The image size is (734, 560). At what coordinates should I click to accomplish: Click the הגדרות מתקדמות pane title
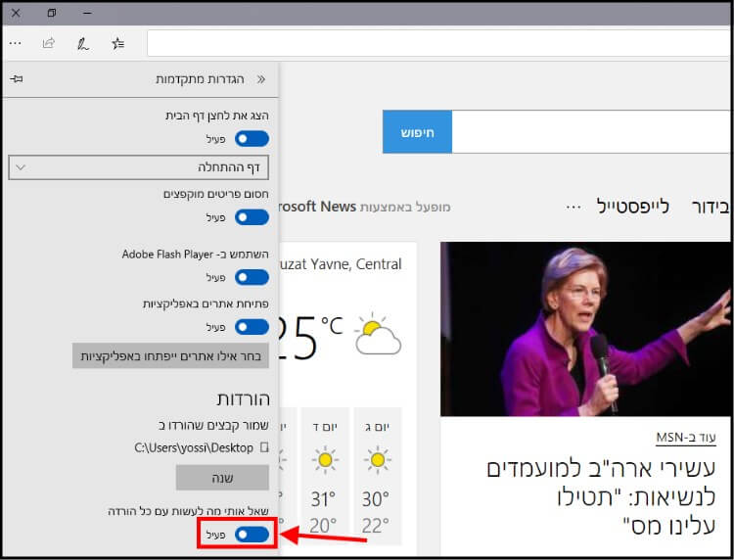pos(200,79)
